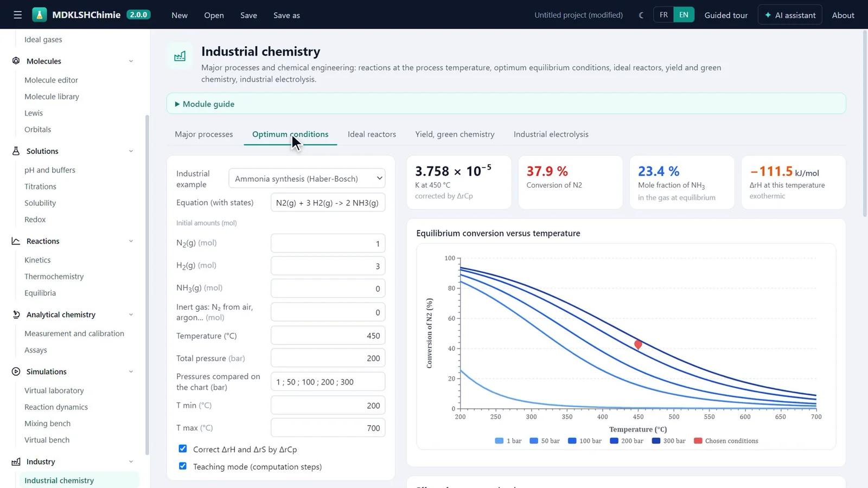
Task: Click Save as in top bar
Action: 286,15
